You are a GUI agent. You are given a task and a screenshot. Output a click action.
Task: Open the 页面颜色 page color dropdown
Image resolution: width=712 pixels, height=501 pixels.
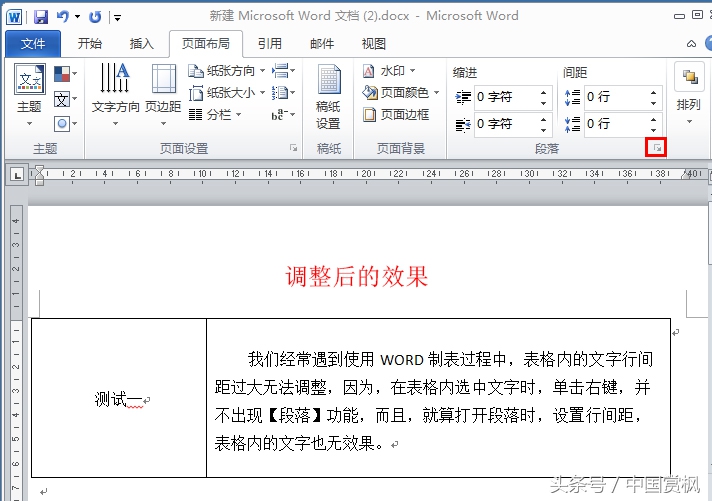tap(401, 93)
